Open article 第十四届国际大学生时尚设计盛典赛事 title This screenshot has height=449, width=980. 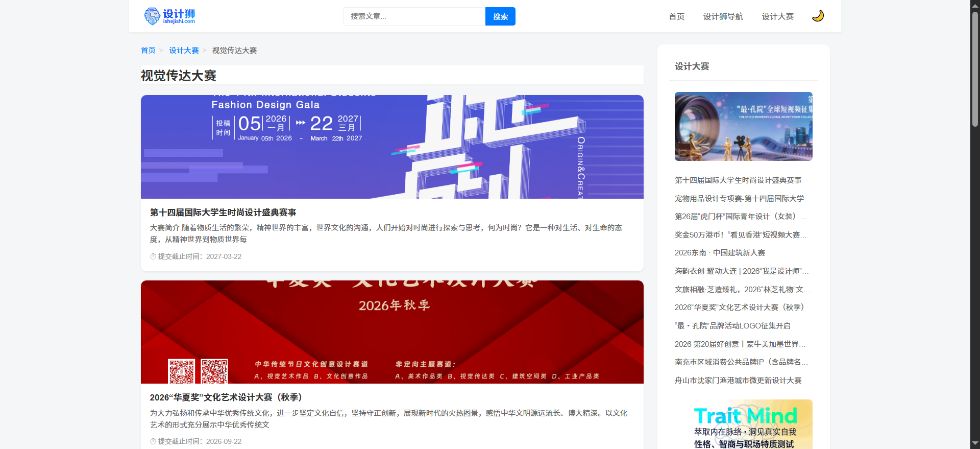(x=223, y=212)
